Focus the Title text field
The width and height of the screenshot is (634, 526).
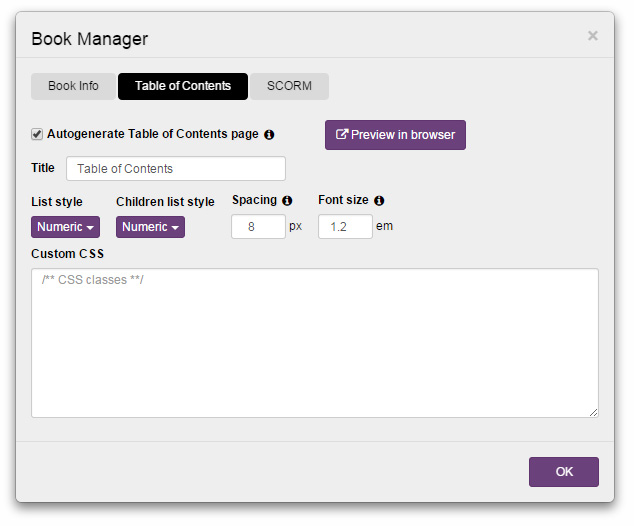[x=176, y=169]
